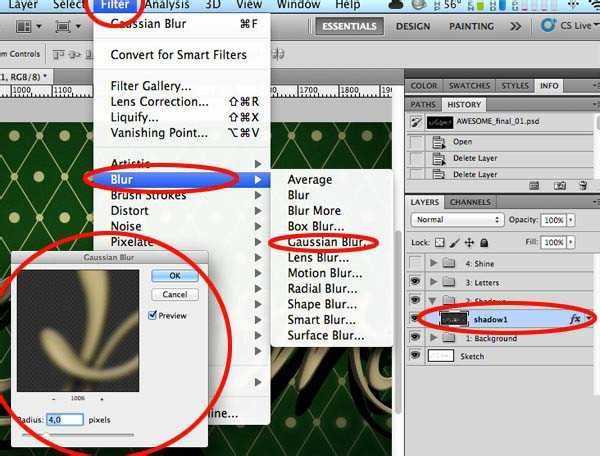Select Blur in the Filter menu
Image resolution: width=600 pixels, height=456 pixels.
182,179
